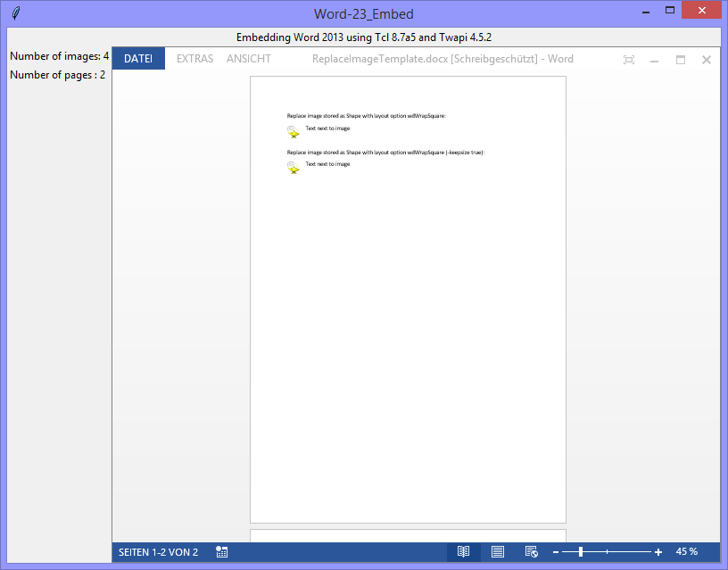Close the Word-23_Embed outer window

[x=701, y=10]
